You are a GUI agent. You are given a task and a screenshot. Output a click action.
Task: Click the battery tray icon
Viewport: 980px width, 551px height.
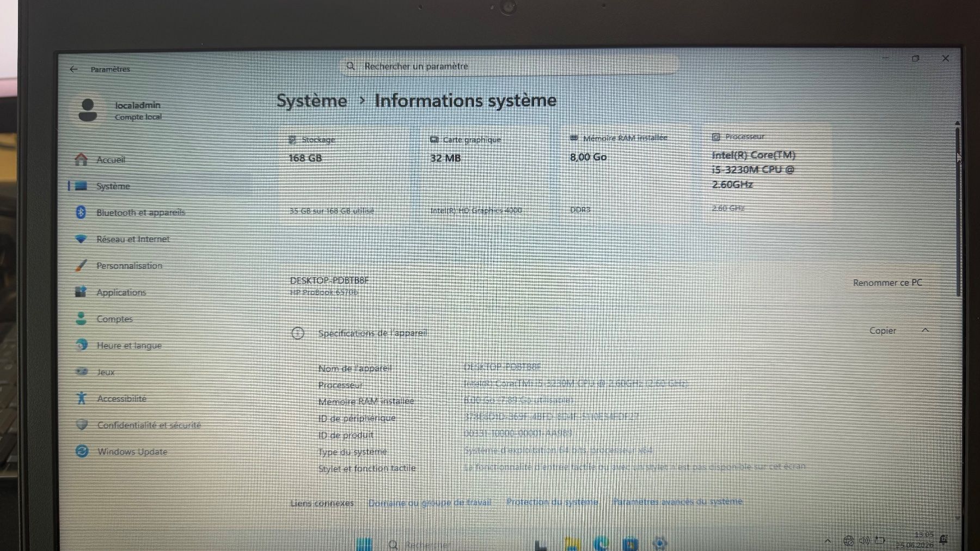pos(880,541)
